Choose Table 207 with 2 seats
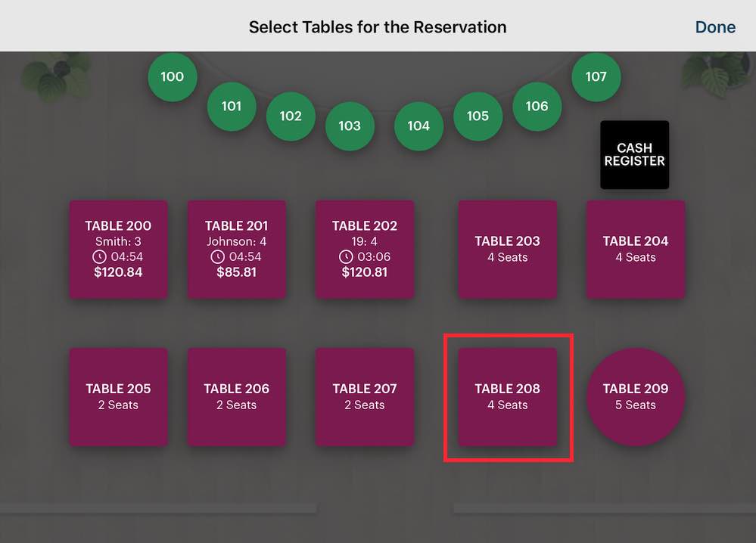756x543 pixels. [365, 397]
